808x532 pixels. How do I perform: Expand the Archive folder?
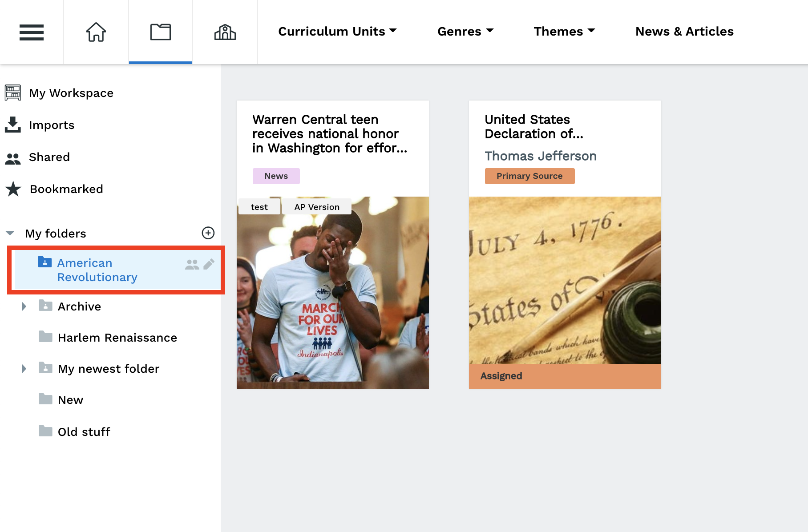coord(24,306)
